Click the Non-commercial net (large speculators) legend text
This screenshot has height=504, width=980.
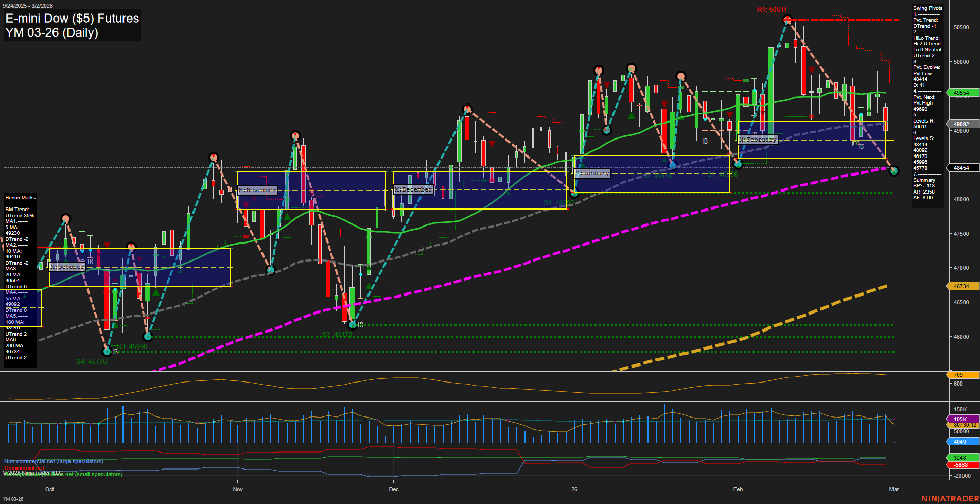[x=53, y=462]
